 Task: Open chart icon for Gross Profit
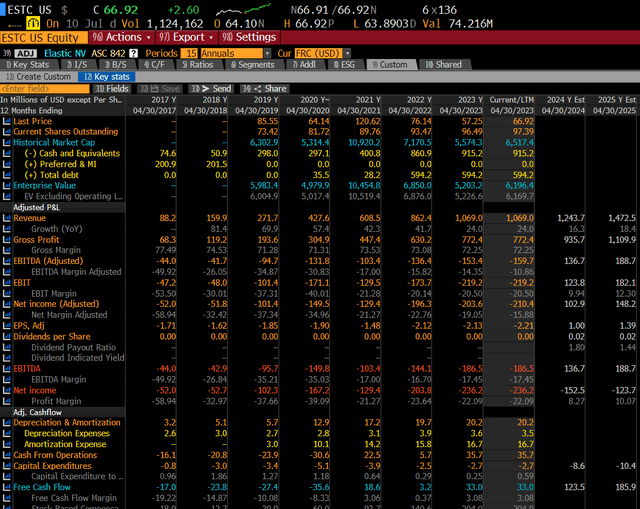pyautogui.click(x=6, y=240)
